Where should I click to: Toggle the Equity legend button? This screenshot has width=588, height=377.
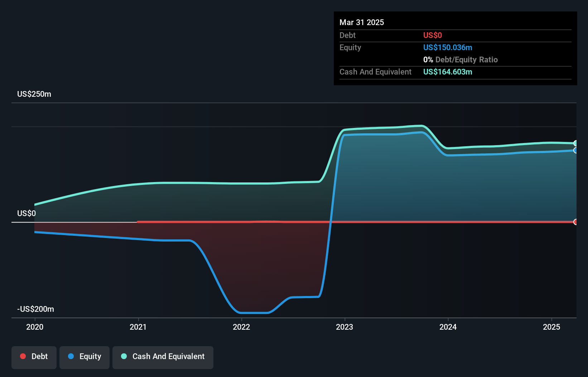85,357
